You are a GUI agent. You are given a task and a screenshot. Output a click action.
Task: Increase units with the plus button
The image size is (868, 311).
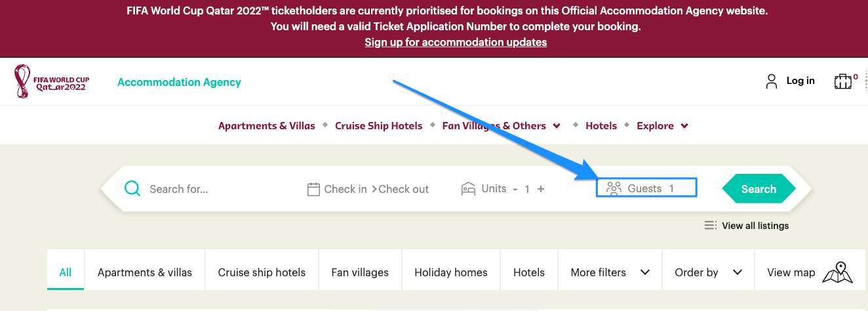tap(541, 189)
